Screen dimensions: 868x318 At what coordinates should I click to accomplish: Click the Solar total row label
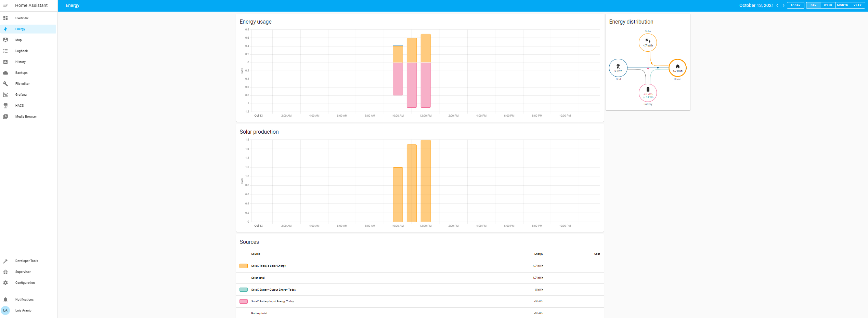click(x=258, y=278)
